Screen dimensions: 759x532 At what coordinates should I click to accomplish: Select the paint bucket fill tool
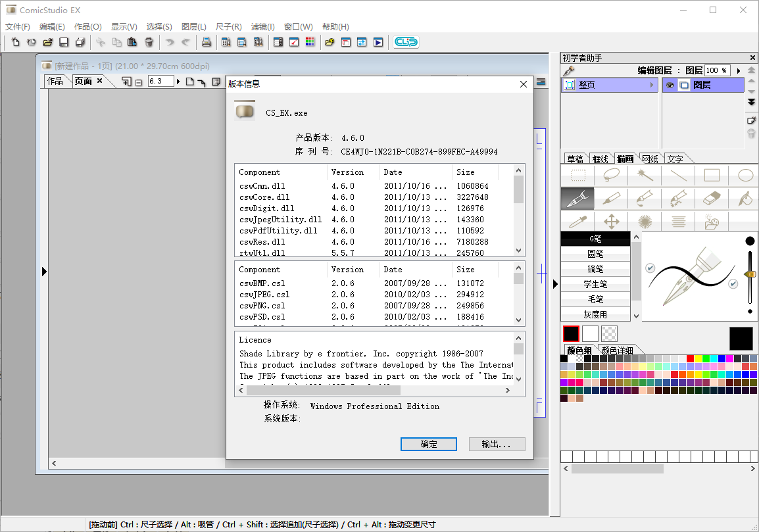(745, 199)
